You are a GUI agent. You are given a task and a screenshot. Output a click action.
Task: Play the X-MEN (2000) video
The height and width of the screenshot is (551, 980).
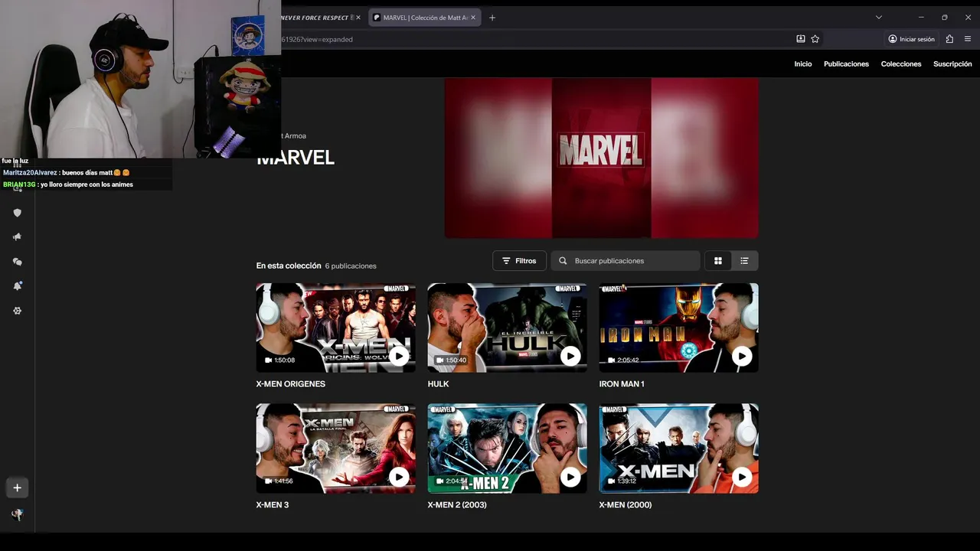click(x=742, y=477)
